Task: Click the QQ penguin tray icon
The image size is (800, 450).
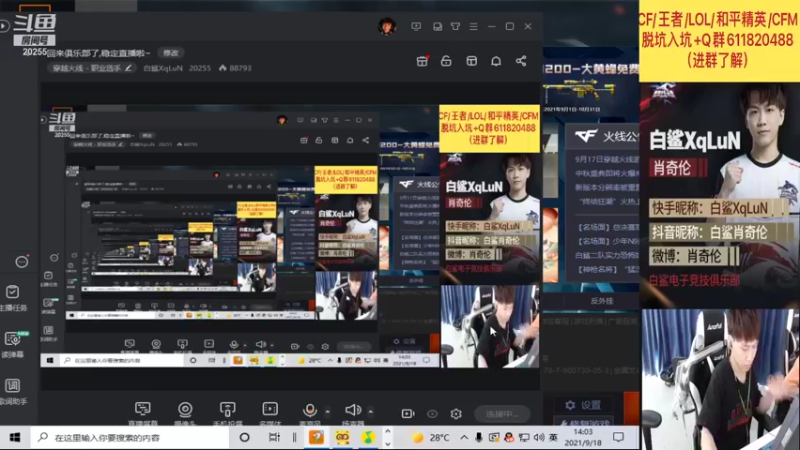Action: pyautogui.click(x=509, y=438)
